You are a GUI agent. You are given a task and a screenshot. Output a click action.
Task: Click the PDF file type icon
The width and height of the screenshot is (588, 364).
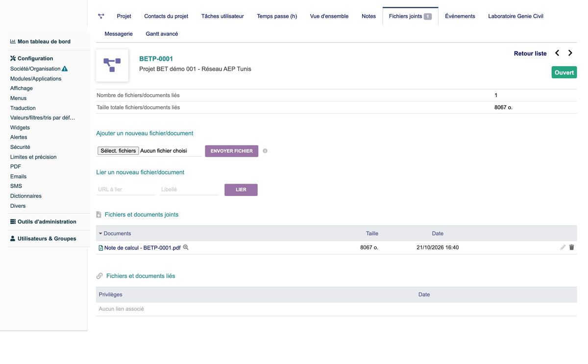point(101,248)
